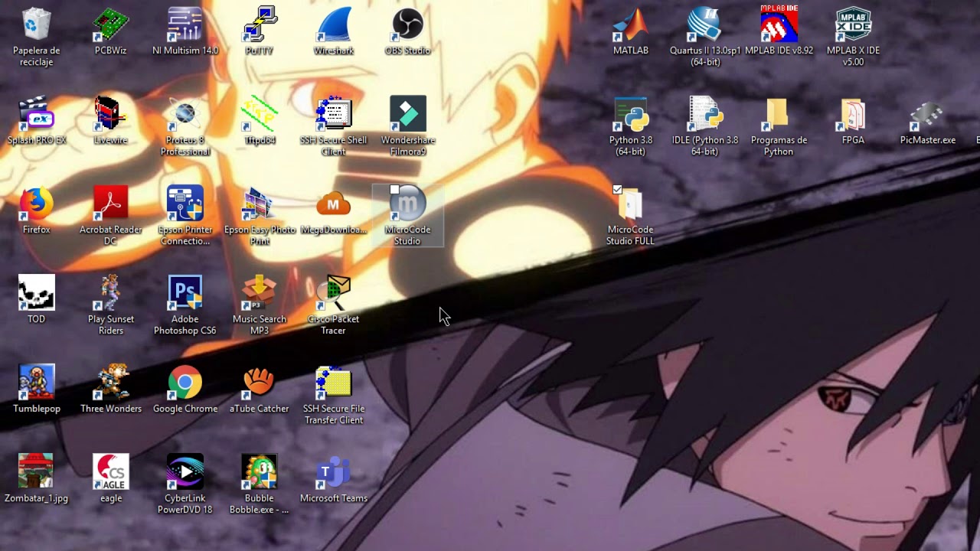Tick the checkbox on MicroCode Studio shortcut

(394, 190)
